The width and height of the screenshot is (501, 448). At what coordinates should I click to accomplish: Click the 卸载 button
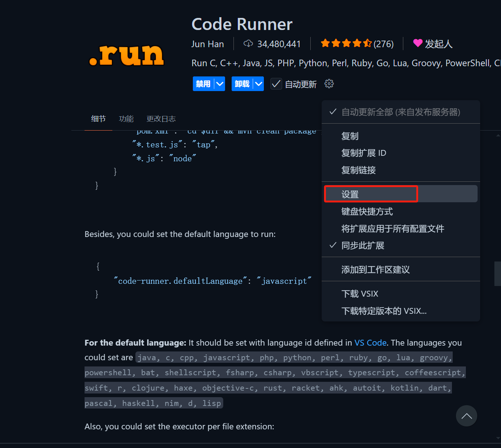coord(242,84)
